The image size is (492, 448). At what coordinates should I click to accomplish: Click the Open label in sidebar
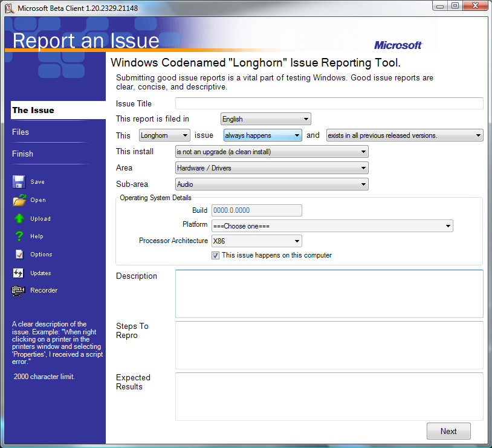(x=38, y=200)
